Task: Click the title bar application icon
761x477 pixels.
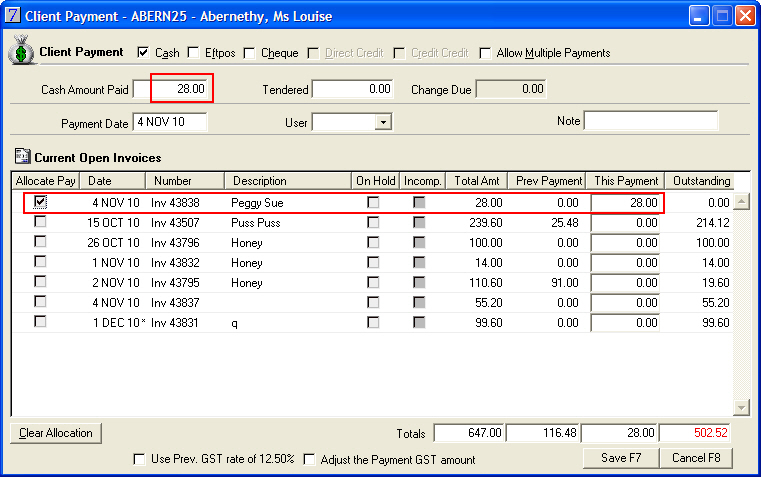Action: [12, 16]
